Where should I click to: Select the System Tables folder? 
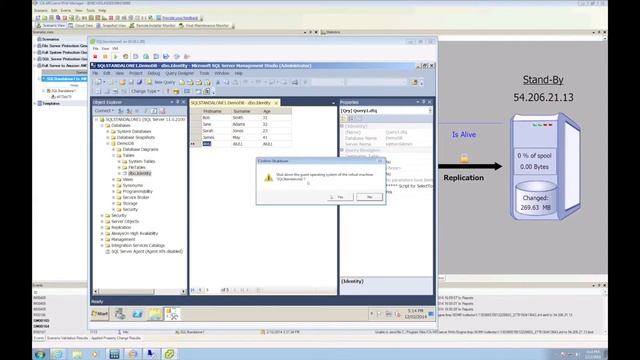[x=142, y=162]
